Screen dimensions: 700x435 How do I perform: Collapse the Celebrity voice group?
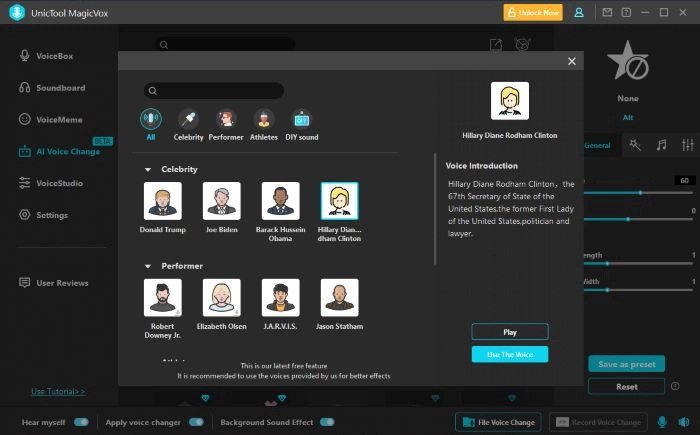148,169
